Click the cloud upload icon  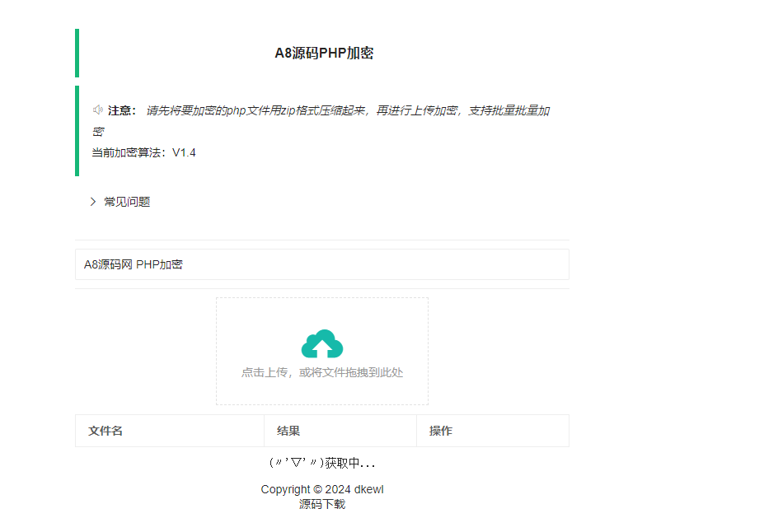click(322, 343)
